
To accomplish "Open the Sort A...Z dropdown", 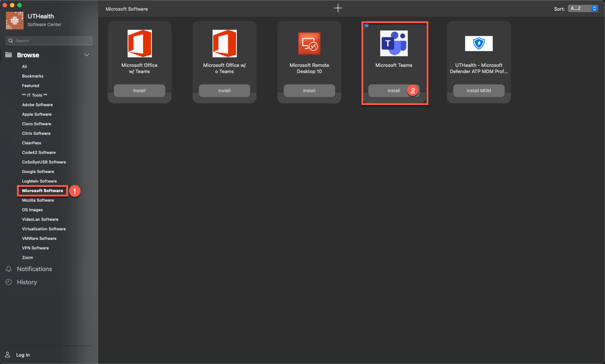I will pos(583,9).
